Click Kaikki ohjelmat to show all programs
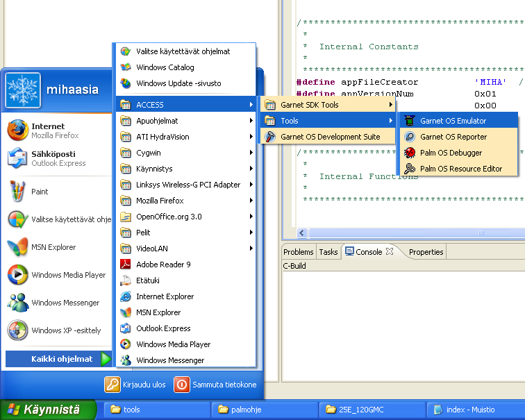The width and height of the screenshot is (525, 420). (58, 359)
